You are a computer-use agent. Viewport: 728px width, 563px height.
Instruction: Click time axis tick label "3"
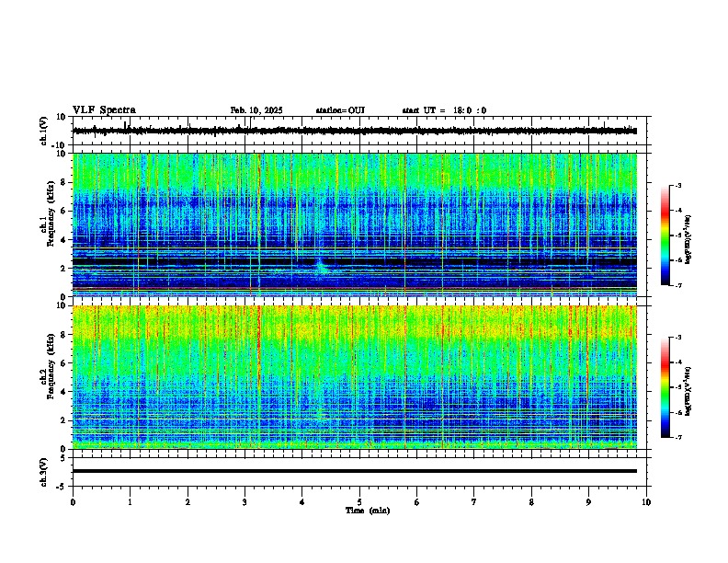[245, 502]
